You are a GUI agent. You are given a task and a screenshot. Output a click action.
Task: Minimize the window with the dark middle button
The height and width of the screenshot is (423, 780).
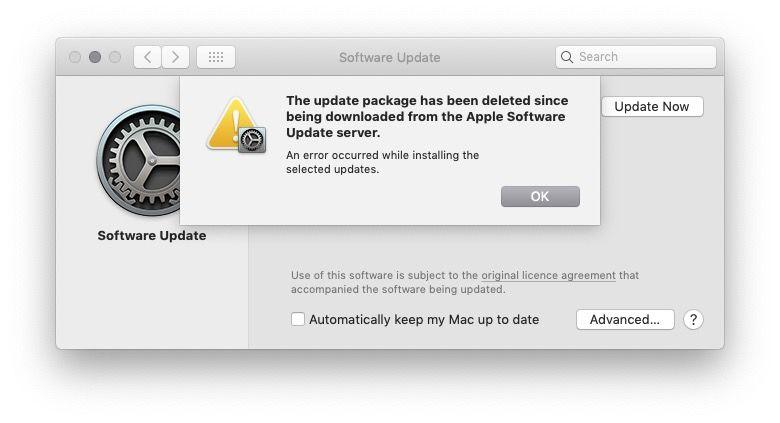point(95,57)
